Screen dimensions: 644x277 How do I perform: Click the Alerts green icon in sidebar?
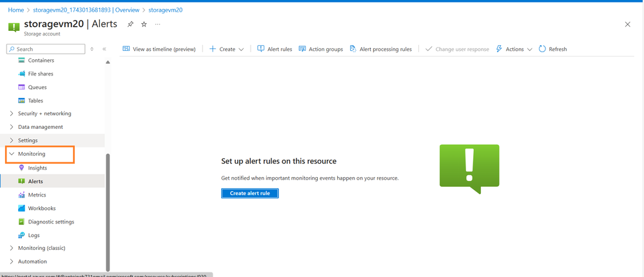click(22, 181)
